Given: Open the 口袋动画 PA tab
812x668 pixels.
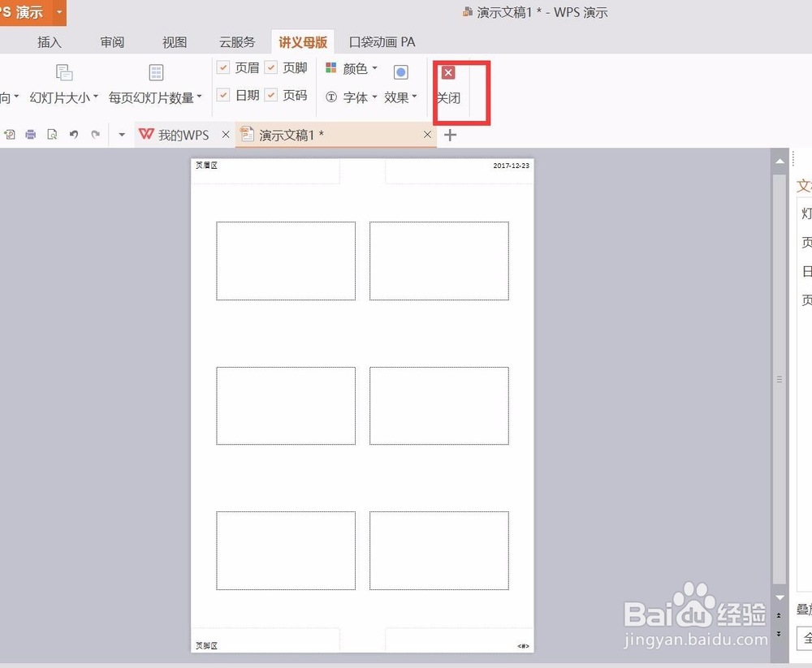Looking at the screenshot, I should 382,42.
